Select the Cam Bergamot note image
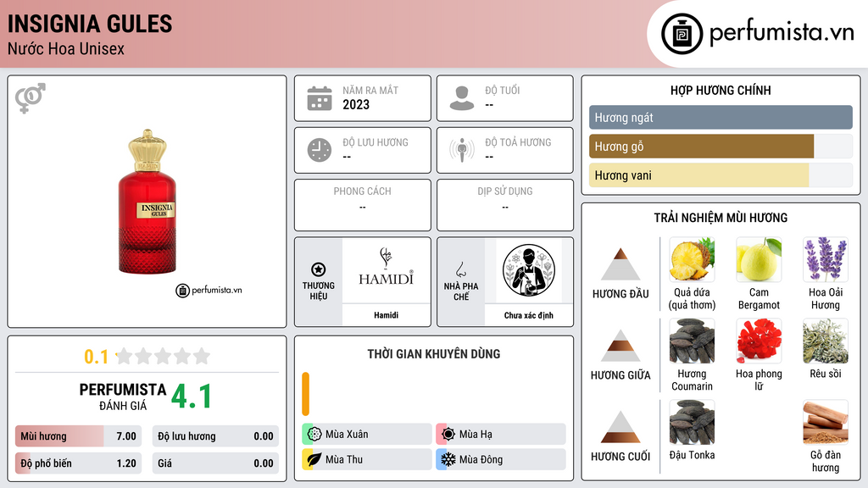Screen dimensions: 868x488 pyautogui.click(x=759, y=259)
